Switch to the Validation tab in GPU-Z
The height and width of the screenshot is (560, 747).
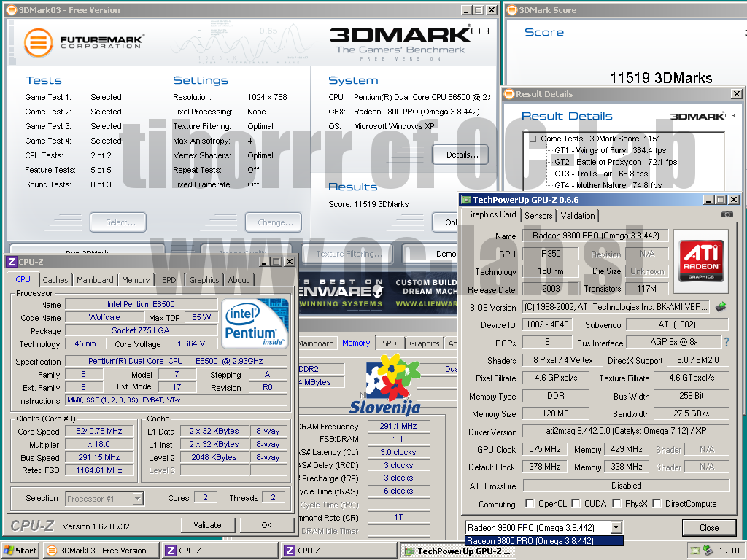578,216
